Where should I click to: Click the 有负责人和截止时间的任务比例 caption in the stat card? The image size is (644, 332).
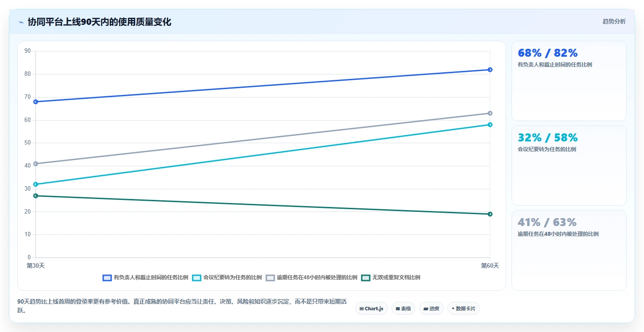[x=554, y=65]
